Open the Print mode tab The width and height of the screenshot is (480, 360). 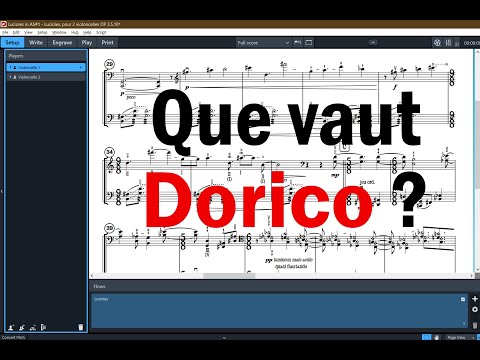pos(107,43)
